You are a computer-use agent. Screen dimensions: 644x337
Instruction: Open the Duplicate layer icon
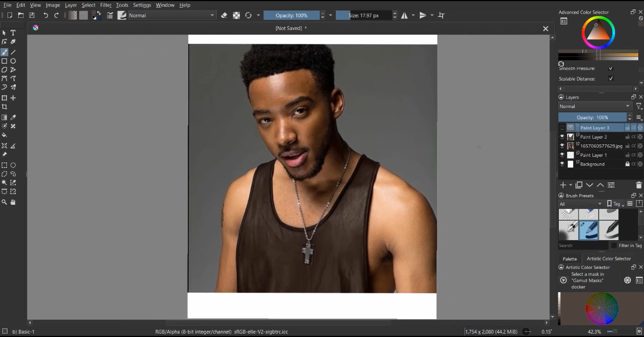point(579,185)
